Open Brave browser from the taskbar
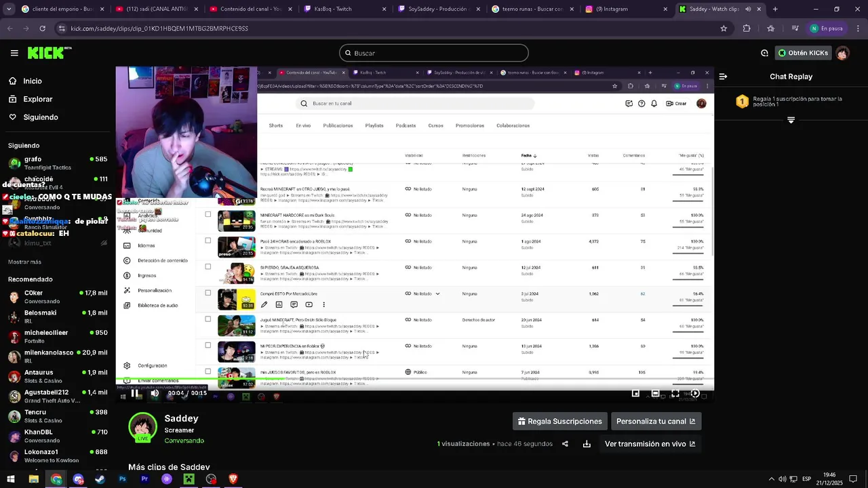The image size is (868, 488). (x=233, y=479)
